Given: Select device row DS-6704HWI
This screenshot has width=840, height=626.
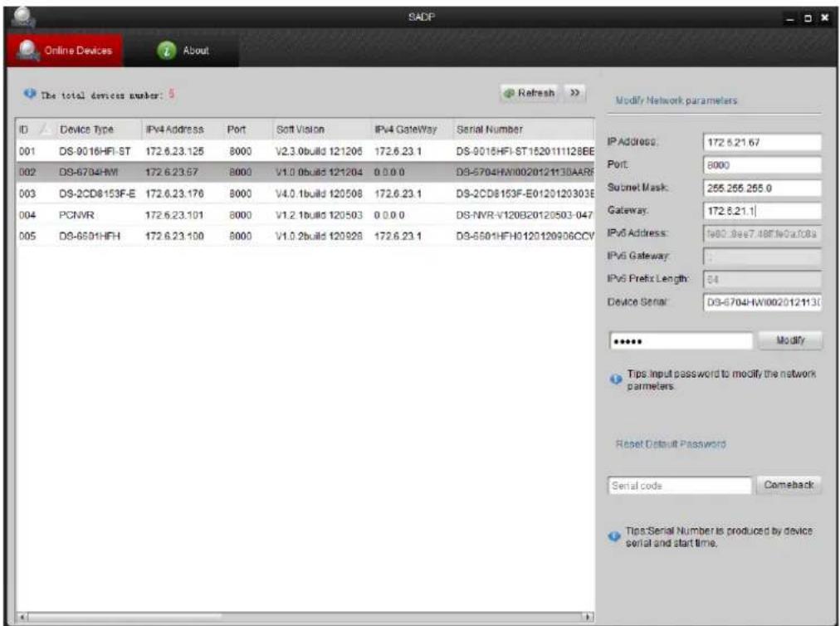Looking at the screenshot, I should click(305, 172).
